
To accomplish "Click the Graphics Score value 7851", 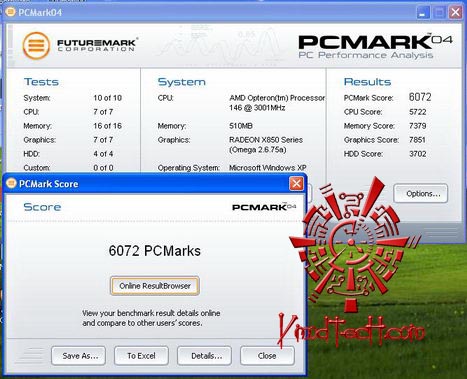I will 417,140.
